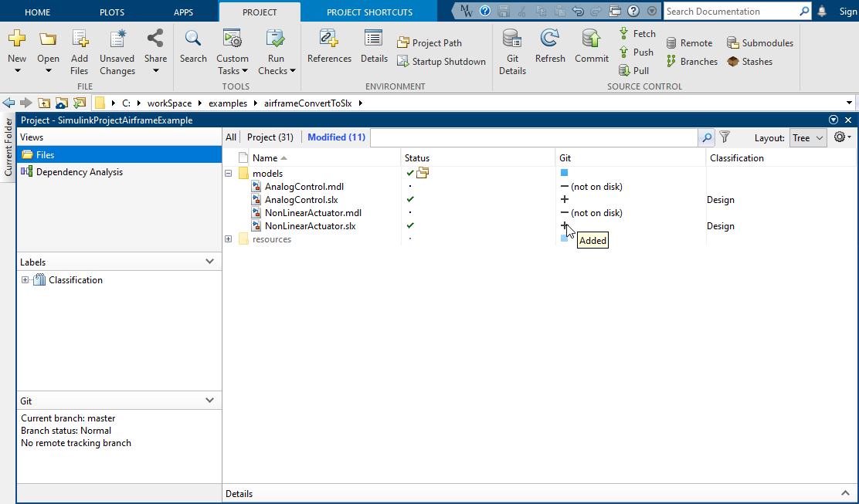Switch to PLOTS tab

point(112,12)
